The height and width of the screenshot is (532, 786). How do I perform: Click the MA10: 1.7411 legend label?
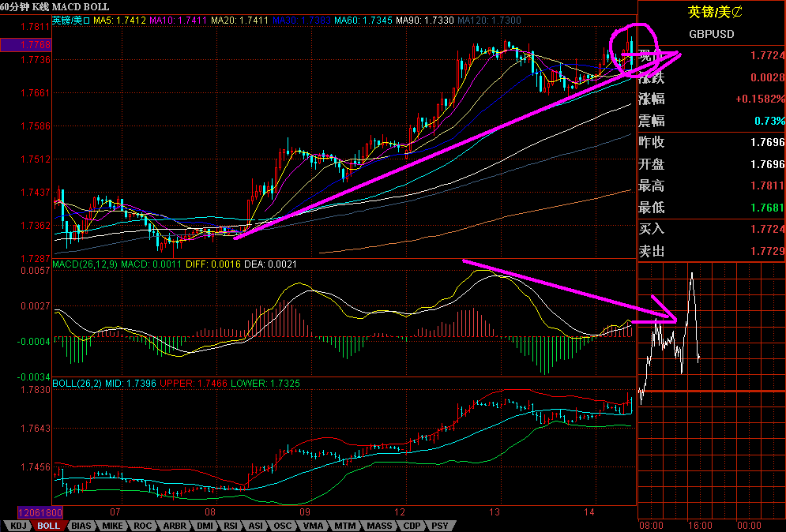[178, 21]
